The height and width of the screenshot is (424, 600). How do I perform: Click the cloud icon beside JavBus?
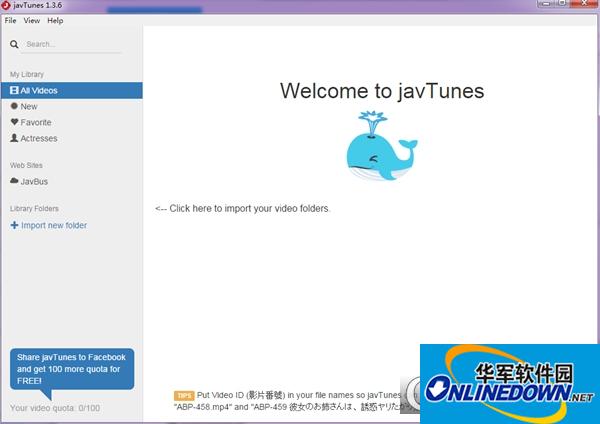pos(14,181)
